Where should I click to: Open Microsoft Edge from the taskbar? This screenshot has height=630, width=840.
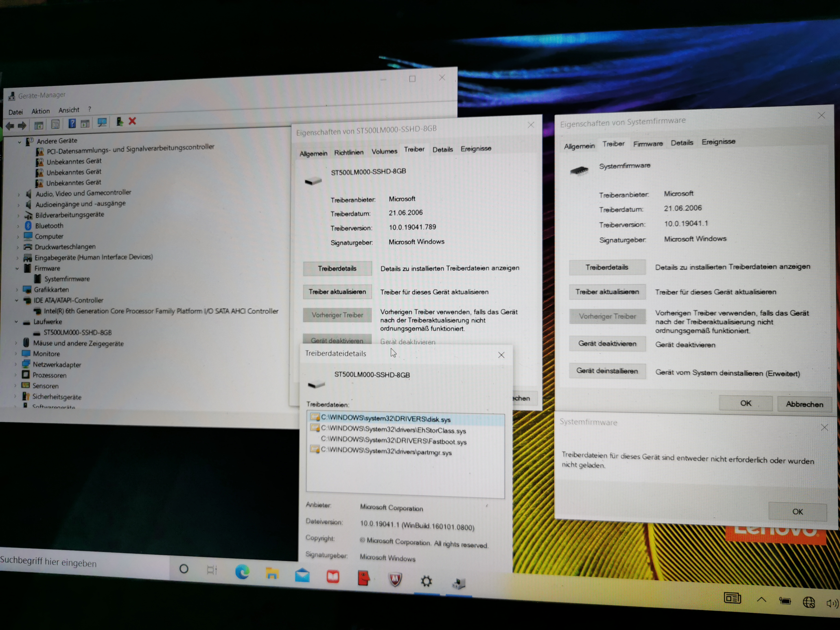242,572
